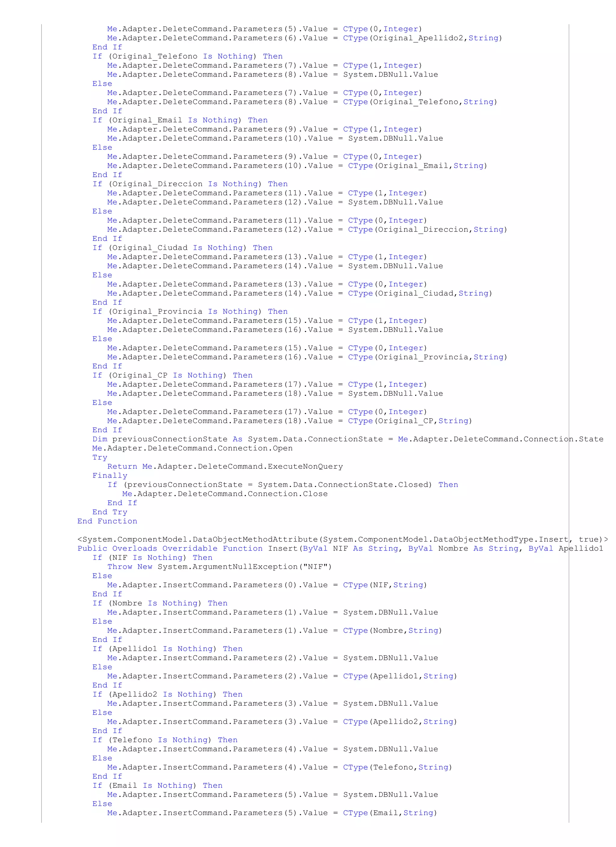Click "If (Original_CP Is Nothing) Then"
616x847 pixels.
(173, 376)
